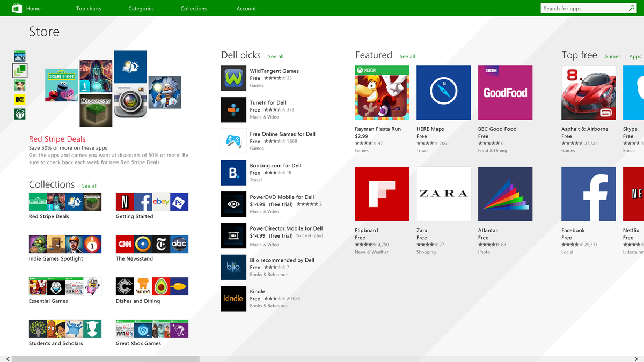Open the Account menu
The width and height of the screenshot is (644, 362).
pos(246,8)
